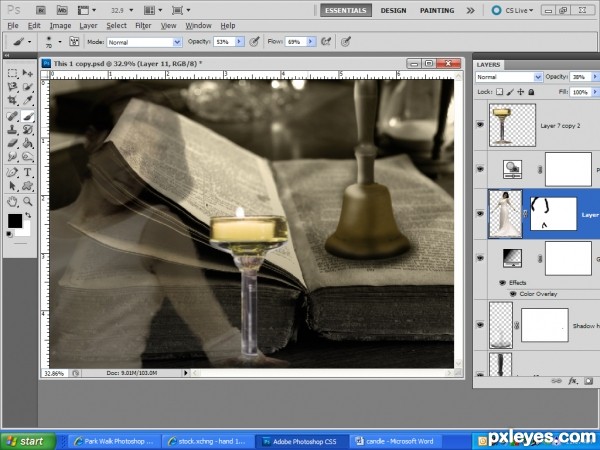Select the Pen tool
This screenshot has width=600, height=450.
coord(12,172)
